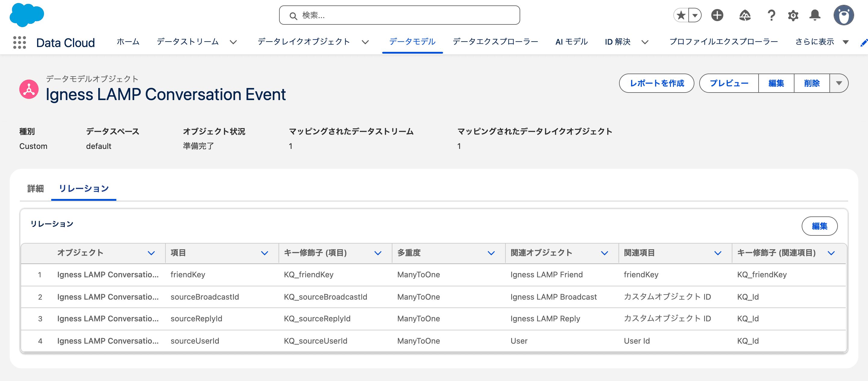Open the 関連項目 column menu chevron

718,253
